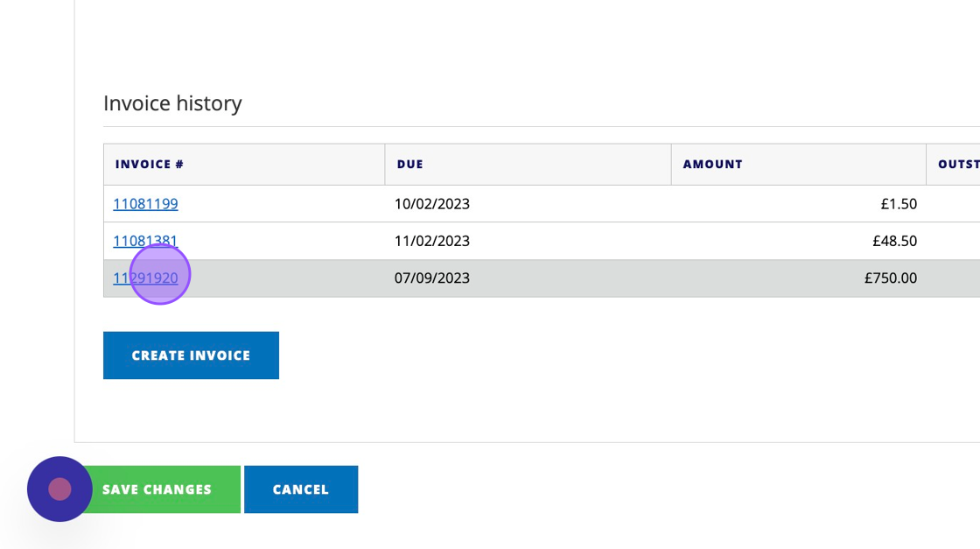Screen dimensions: 980x549
Task: Select the 10/02/2023 due date cell
Action: coord(432,204)
